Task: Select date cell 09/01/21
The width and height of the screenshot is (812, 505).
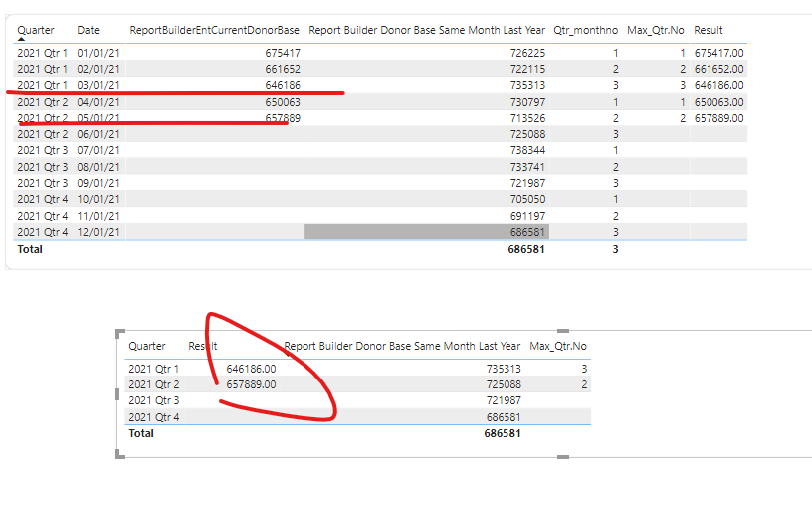Action: 99,183
